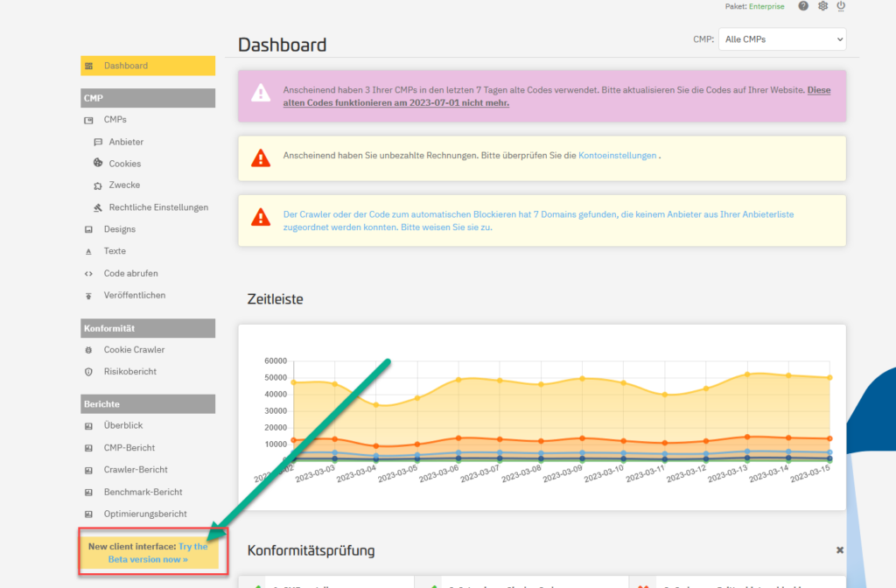Screen dimensions: 896x588
Task: Select the Risikobericht shield icon
Action: tap(88, 371)
